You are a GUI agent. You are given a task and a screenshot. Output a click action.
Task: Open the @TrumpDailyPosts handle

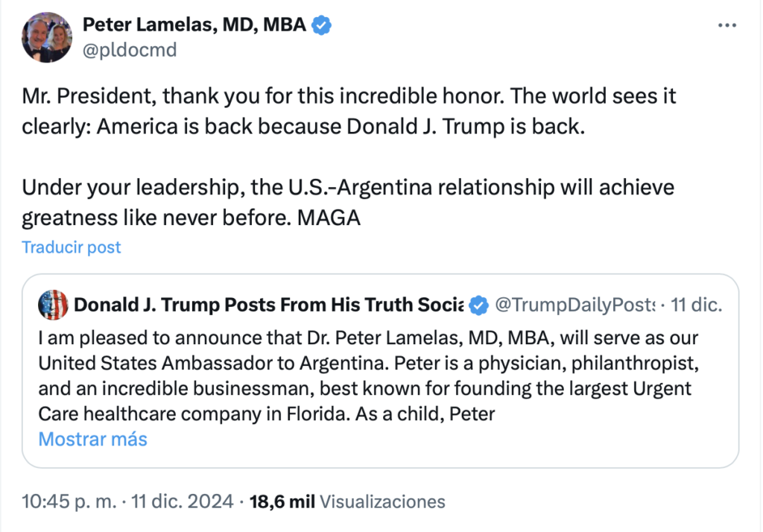click(574, 305)
